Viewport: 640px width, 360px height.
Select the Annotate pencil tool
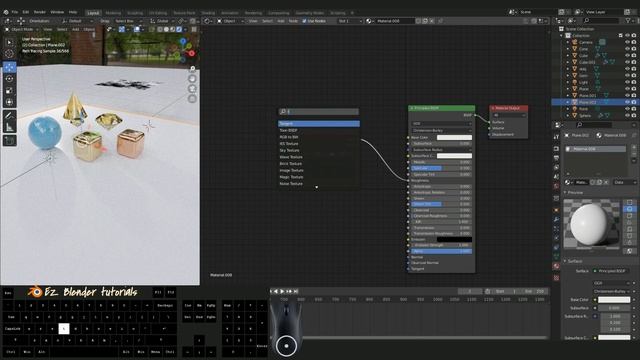(x=9, y=116)
